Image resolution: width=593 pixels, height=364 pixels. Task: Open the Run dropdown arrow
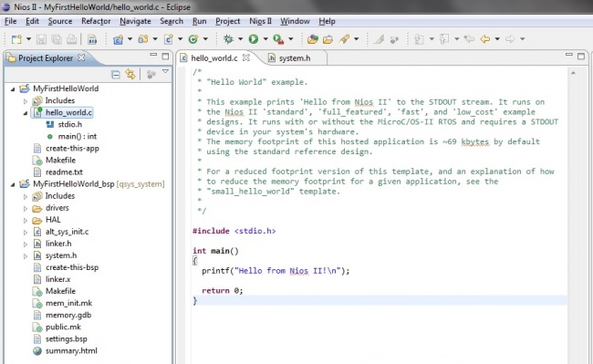pos(265,39)
